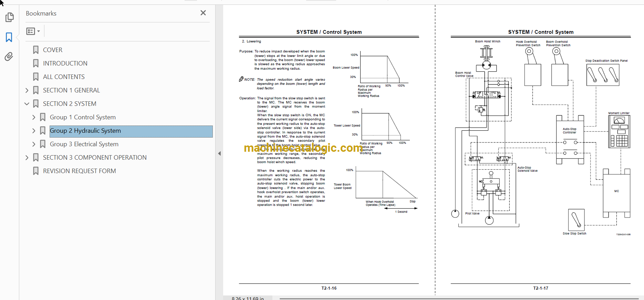
Task: Go to SECTION 3 COMPONENT OPERATION bookmark
Action: 95,158
